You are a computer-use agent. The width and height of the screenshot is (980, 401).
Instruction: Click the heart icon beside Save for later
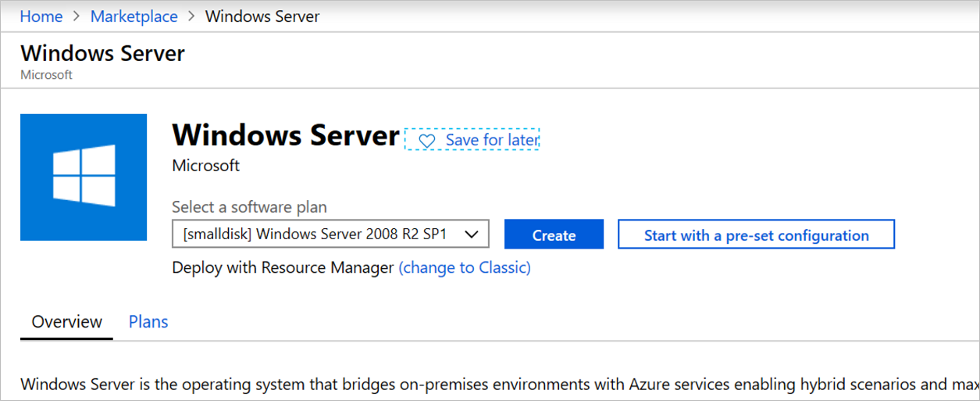[426, 141]
